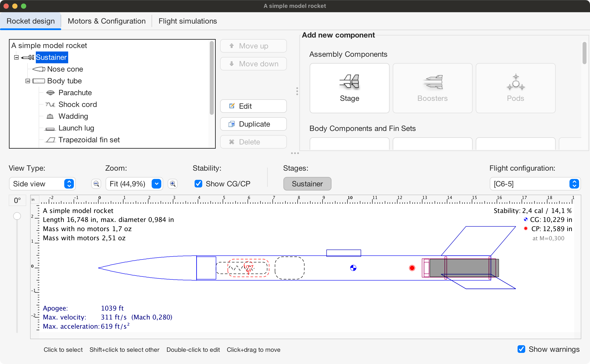Image resolution: width=590 pixels, height=364 pixels.
Task: Click the Duplicate button
Action: pos(253,124)
